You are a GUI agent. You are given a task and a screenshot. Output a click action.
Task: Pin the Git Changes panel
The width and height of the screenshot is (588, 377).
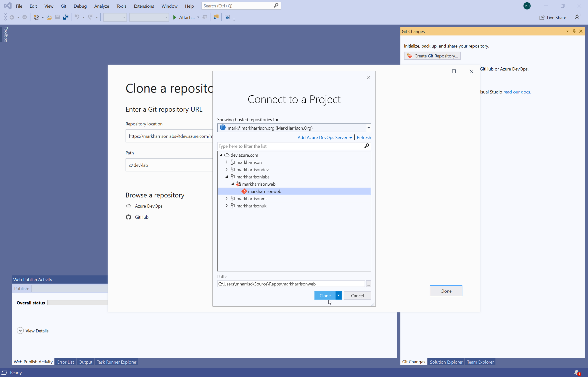coord(574,31)
